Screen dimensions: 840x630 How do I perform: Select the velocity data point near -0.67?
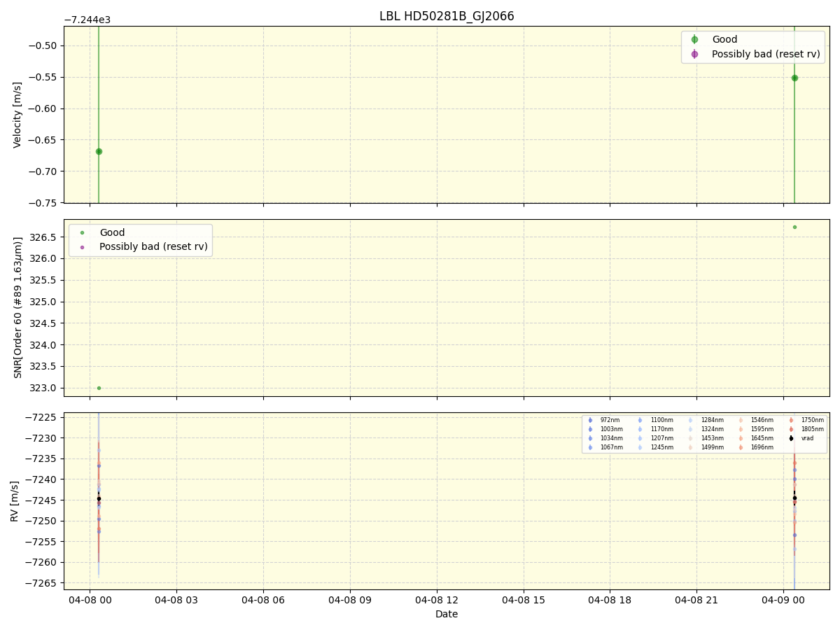(99, 151)
